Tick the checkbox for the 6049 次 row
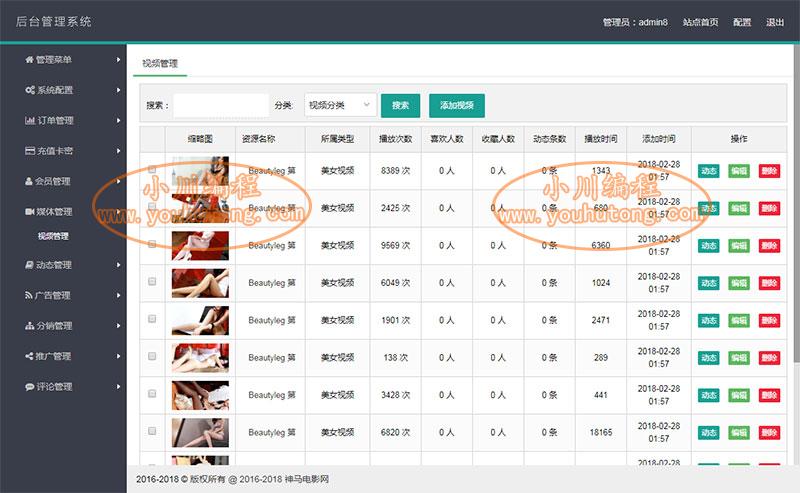Viewport: 800px width, 493px height. pos(152,281)
